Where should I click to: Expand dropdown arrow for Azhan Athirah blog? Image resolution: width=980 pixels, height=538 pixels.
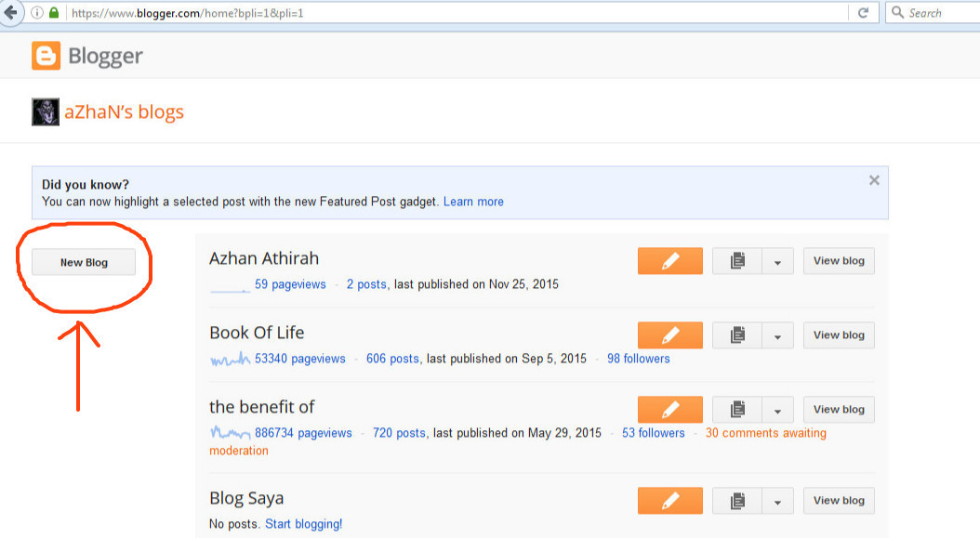[x=777, y=262]
